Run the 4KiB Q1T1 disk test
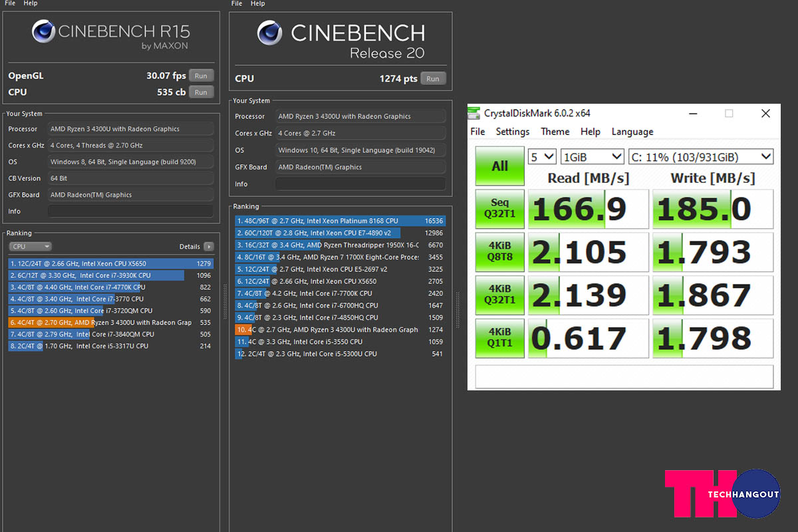 click(x=500, y=337)
